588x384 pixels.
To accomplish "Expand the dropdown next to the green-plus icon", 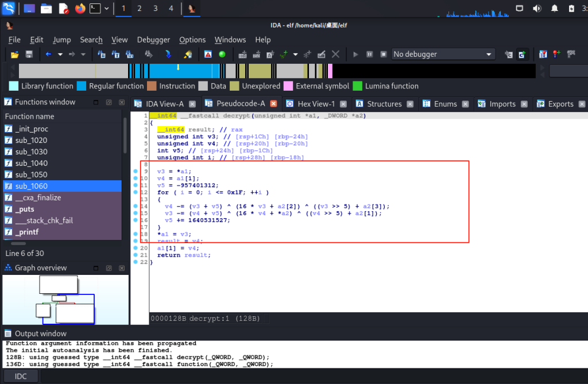I will 296,55.
